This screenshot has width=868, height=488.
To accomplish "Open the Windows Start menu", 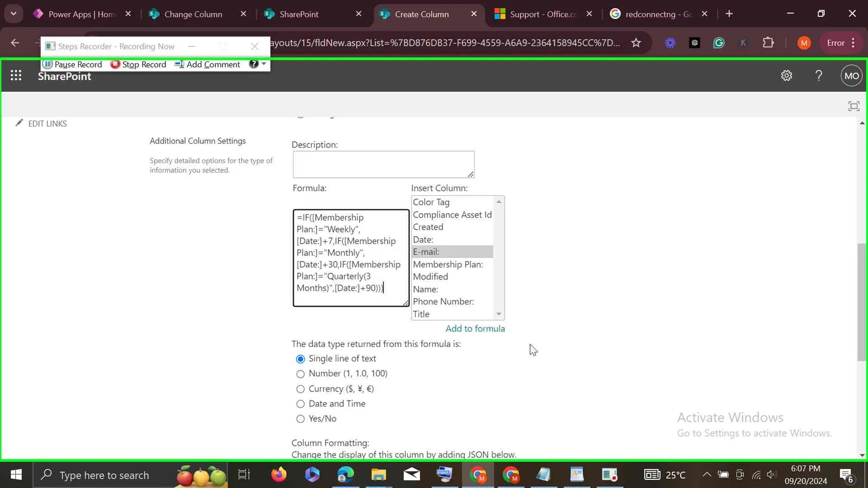I will point(16,475).
